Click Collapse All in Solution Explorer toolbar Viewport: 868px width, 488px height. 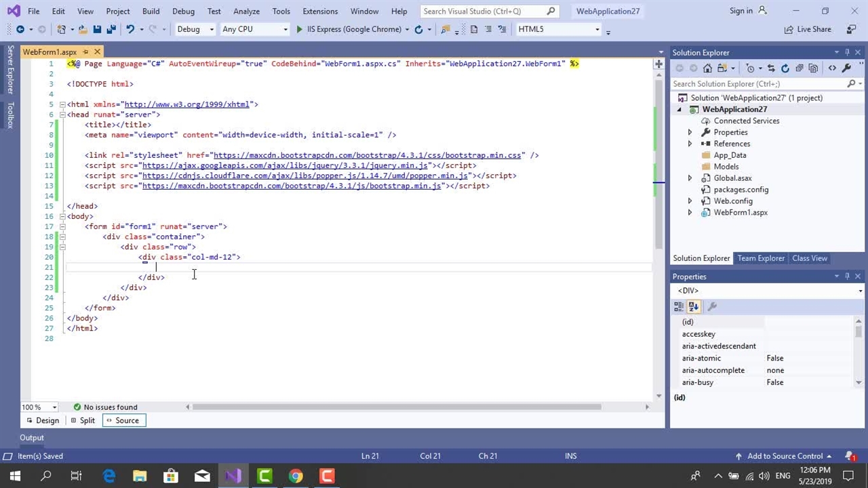[800, 68]
